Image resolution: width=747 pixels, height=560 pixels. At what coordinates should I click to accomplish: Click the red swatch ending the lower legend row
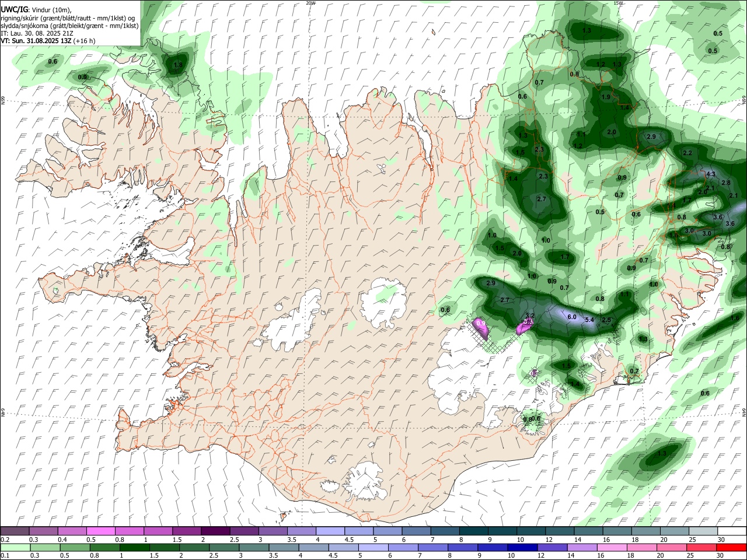click(x=731, y=547)
